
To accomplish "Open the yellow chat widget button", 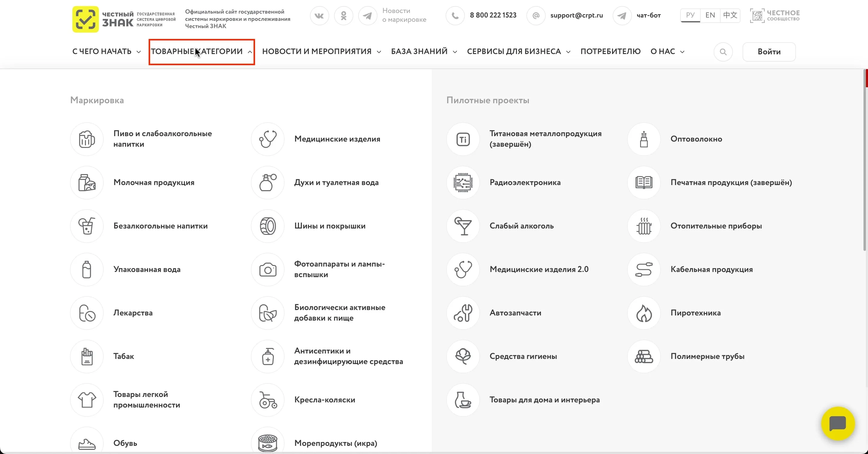I will pyautogui.click(x=838, y=423).
